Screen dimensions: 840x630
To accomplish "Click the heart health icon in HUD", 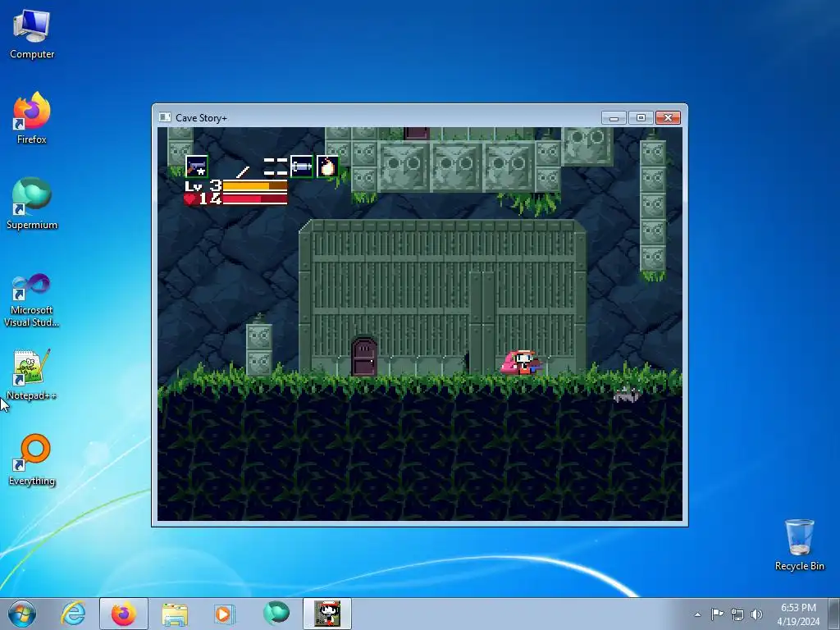I will 189,199.
